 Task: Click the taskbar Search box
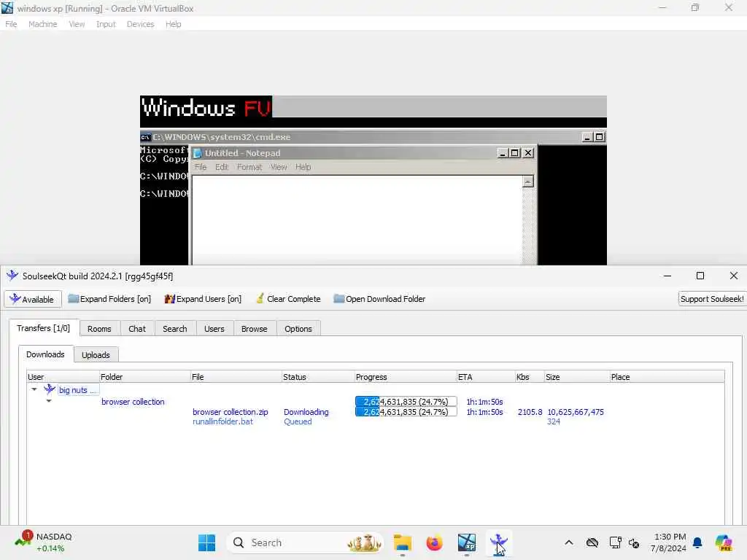[305, 542]
